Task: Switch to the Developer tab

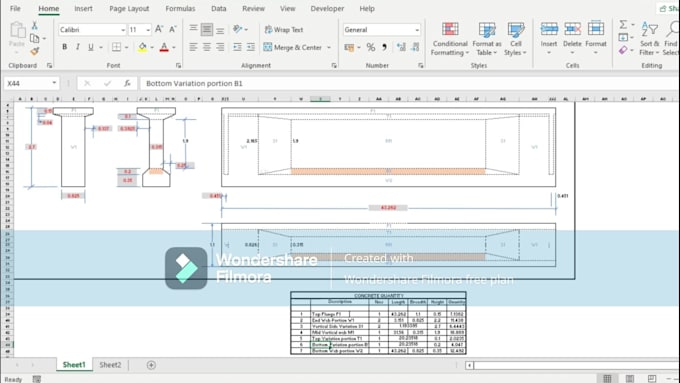Action: point(327,8)
